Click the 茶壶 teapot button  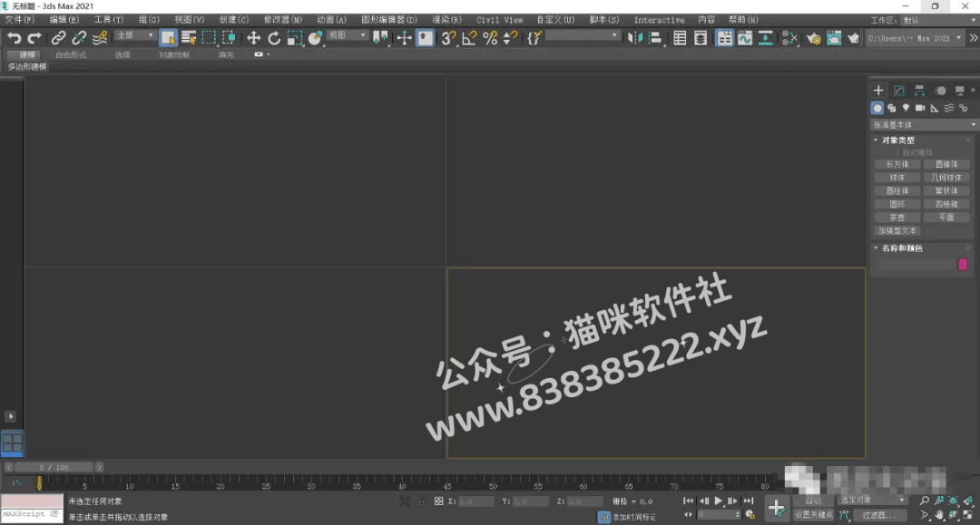[897, 218]
